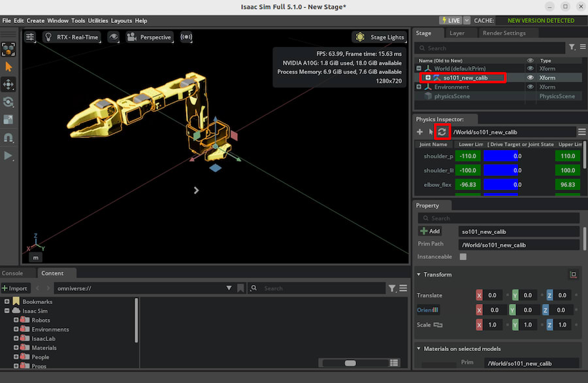Open Stage panel hamburger options
The width and height of the screenshot is (588, 383).
(582, 47)
